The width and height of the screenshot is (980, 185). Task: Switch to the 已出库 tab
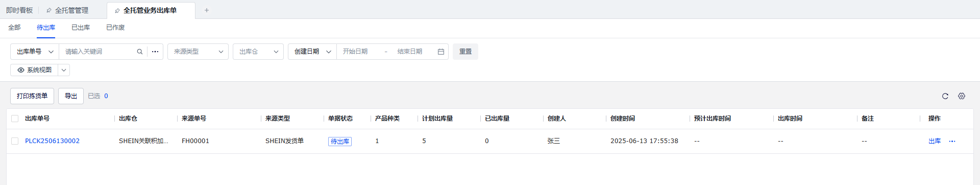[x=81, y=28]
